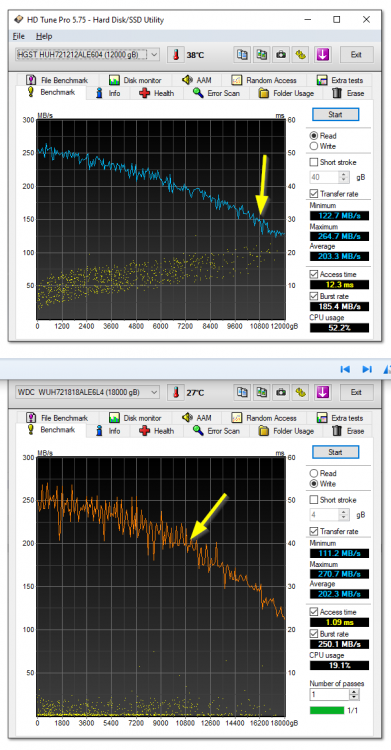391x750 pixels.
Task: Click the temperature thermometer icon showing 38°C
Action: click(176, 55)
